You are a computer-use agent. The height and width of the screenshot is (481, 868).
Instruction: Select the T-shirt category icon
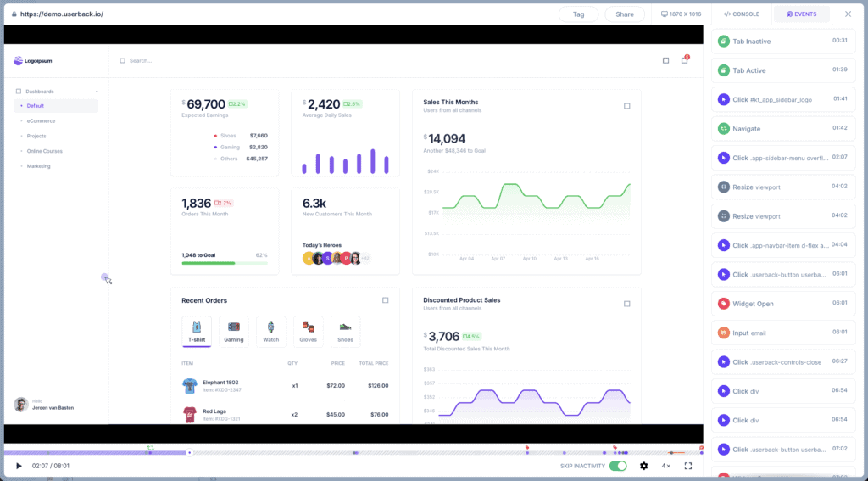pyautogui.click(x=197, y=331)
